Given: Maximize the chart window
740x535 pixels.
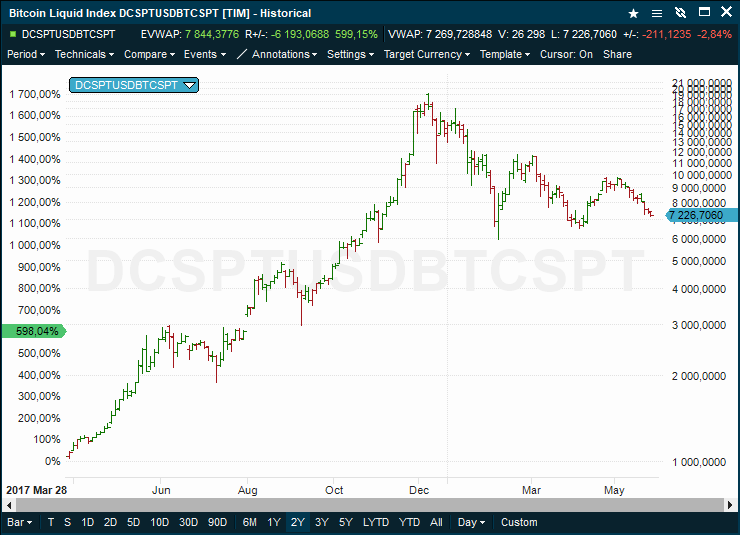Looking at the screenshot, I should point(704,12).
